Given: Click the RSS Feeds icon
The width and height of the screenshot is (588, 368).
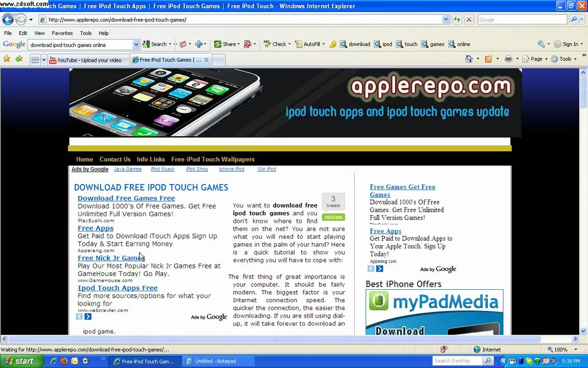Looking at the screenshot, I should 488,59.
